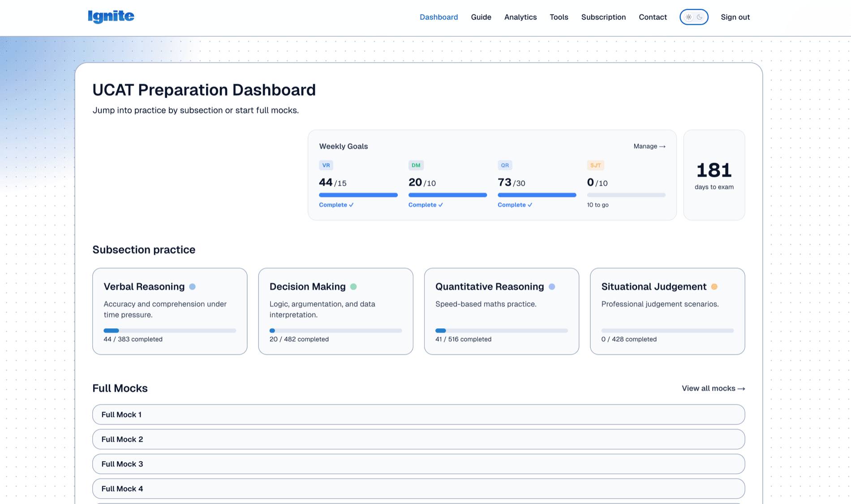
Task: Click Decision Making card progress bar
Action: [x=335, y=331]
